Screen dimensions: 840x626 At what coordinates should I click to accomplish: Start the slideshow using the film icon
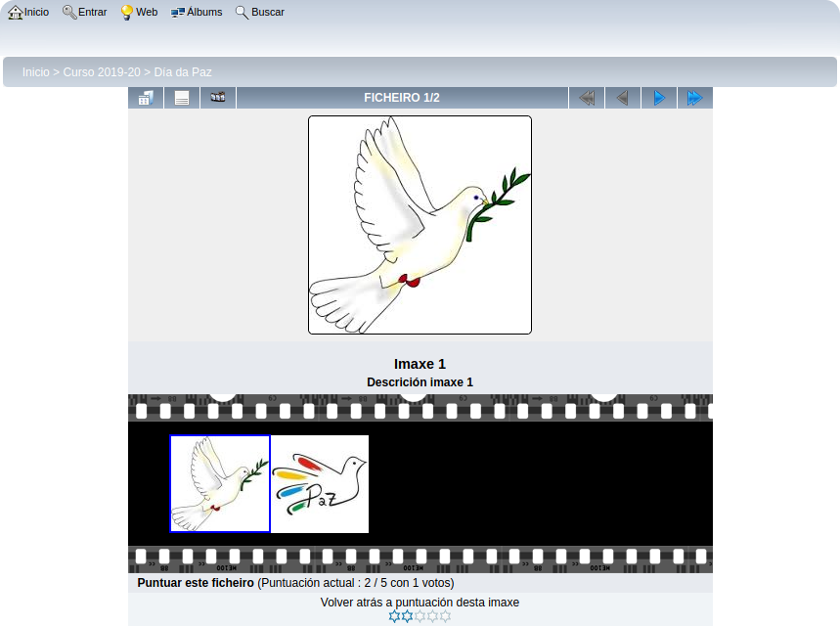pos(218,98)
